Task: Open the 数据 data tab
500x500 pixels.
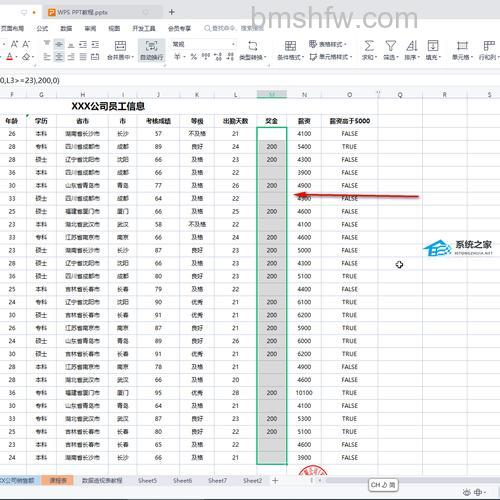Action: [x=66, y=28]
